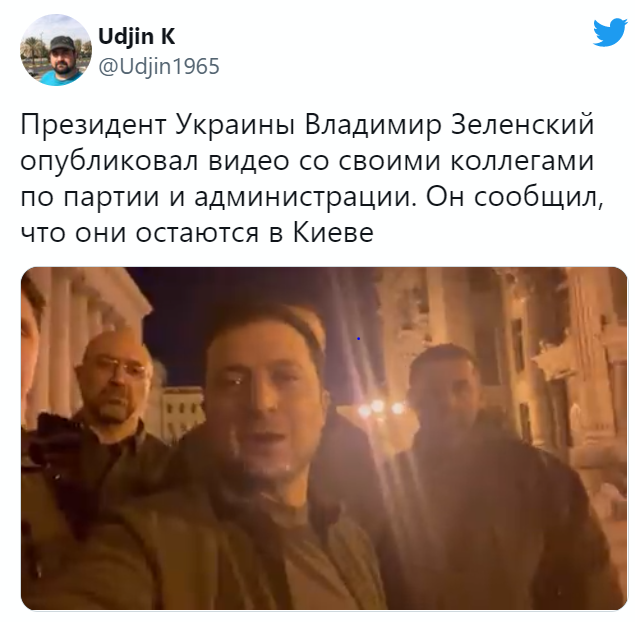The width and height of the screenshot is (635, 622).
Task: Play the embedded video in the tweet
Action: click(x=324, y=438)
